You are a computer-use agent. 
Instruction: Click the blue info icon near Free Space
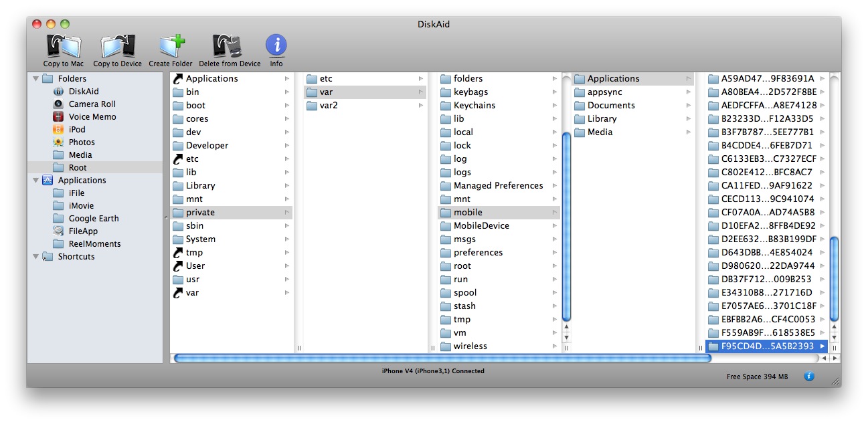(x=808, y=377)
